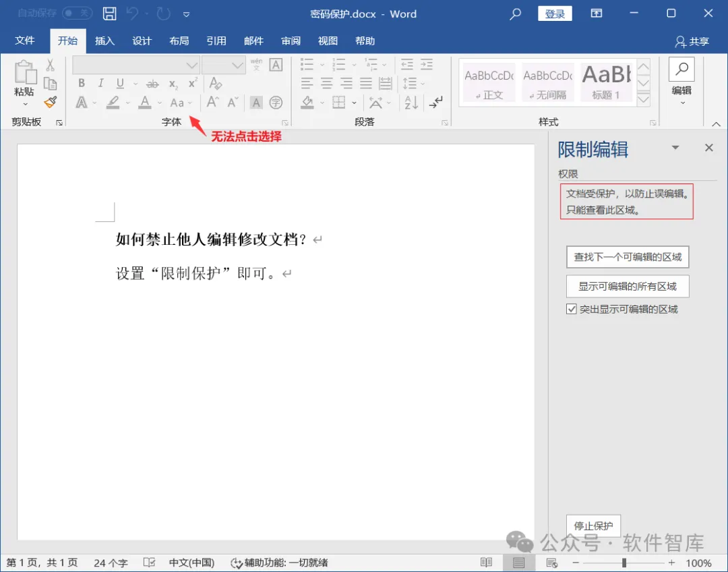
Task: Select the 标题 1 style thumbnail
Action: coord(606,83)
